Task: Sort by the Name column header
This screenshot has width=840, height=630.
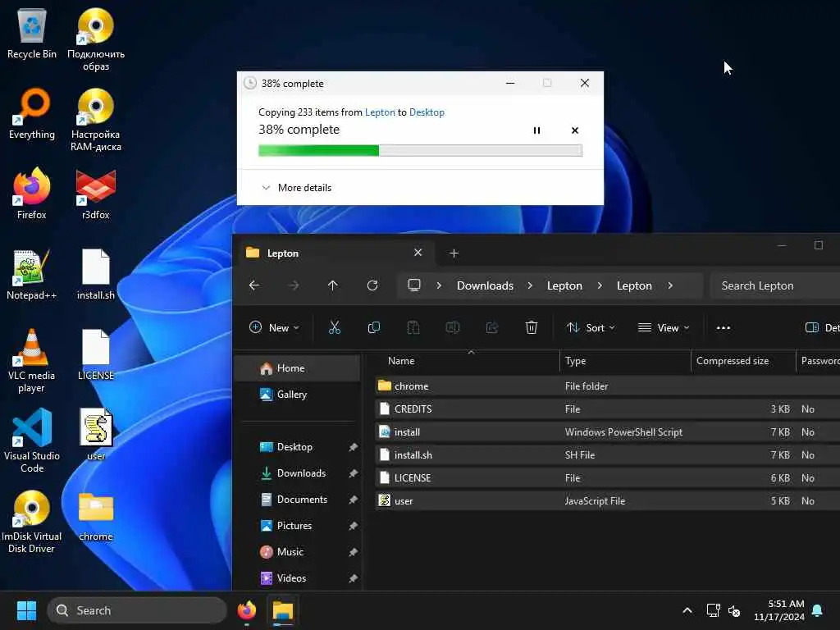Action: 400,361
